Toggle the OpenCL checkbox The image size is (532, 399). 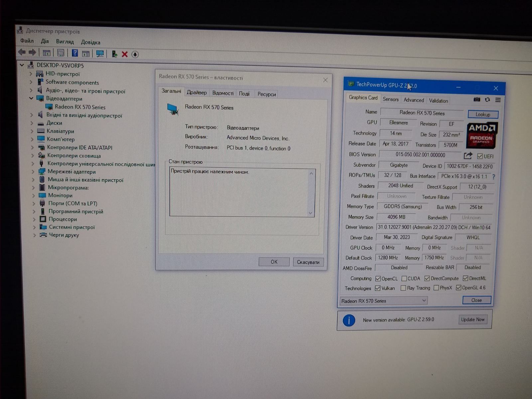(378, 279)
